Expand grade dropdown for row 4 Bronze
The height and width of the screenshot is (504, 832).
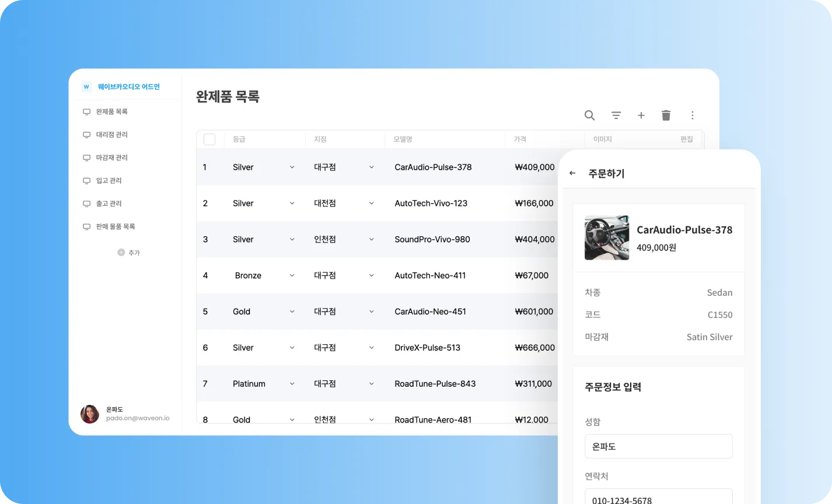click(292, 275)
